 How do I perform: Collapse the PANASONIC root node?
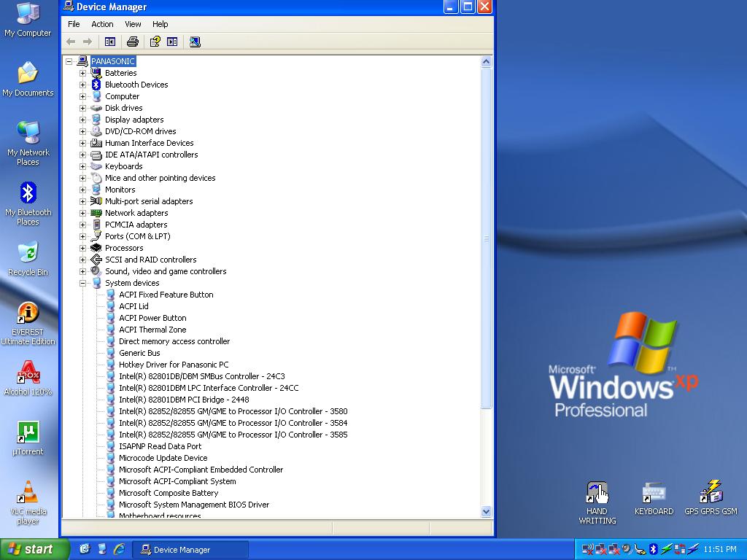pos(69,61)
